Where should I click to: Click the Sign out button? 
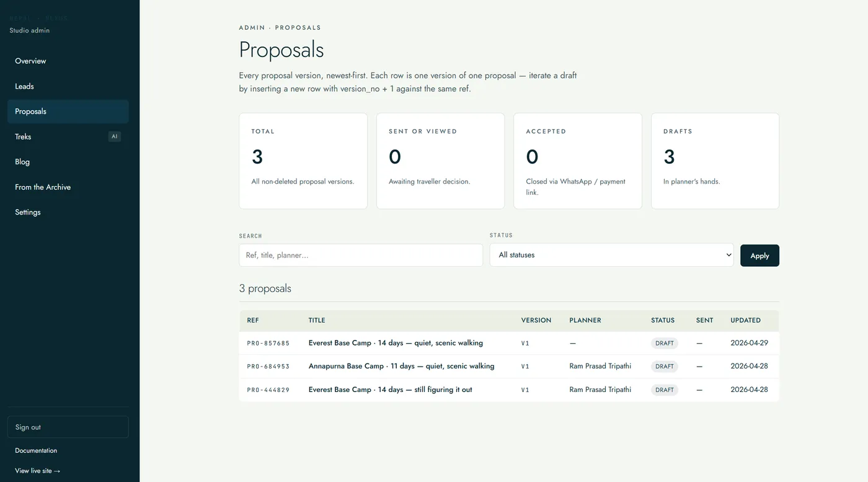pyautogui.click(x=68, y=427)
